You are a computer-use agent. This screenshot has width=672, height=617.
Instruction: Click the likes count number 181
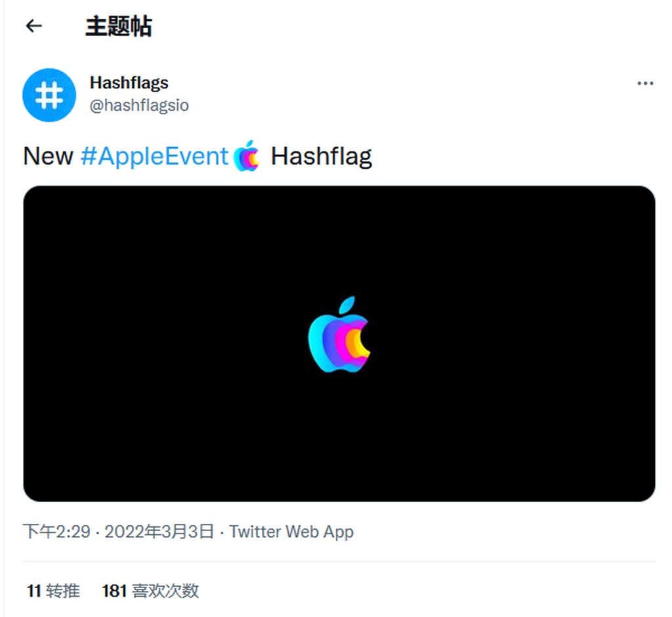click(114, 591)
